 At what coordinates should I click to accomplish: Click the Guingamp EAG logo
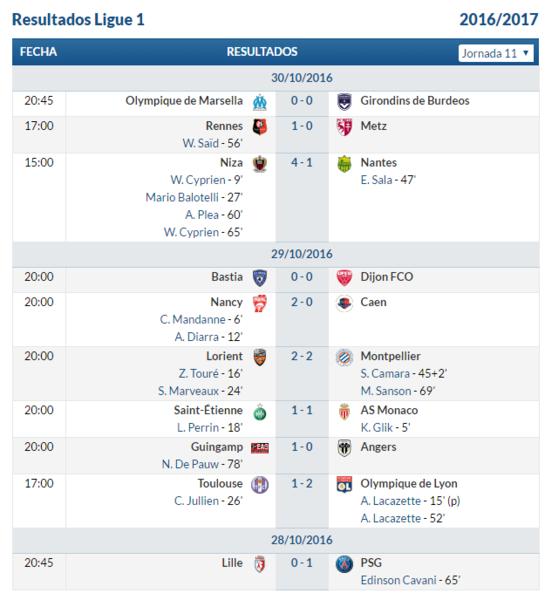pos(260,448)
